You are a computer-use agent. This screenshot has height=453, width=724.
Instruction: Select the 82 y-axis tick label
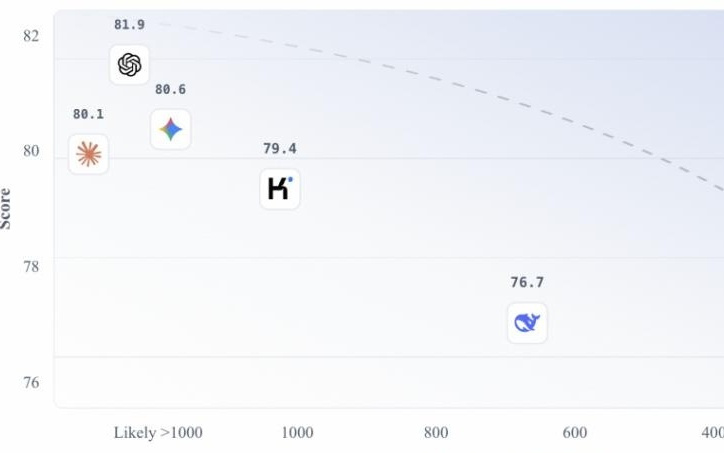pos(31,36)
